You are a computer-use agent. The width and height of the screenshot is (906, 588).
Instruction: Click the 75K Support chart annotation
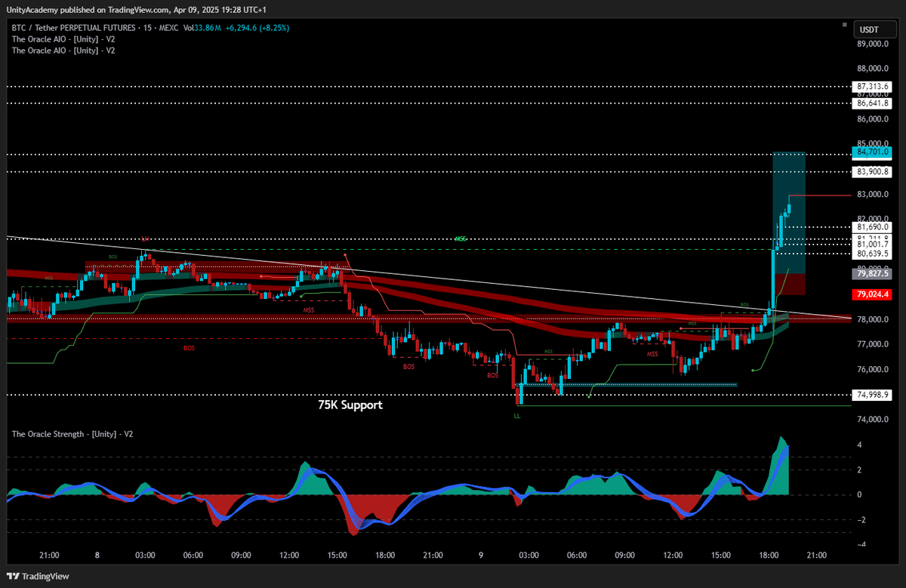click(x=350, y=405)
